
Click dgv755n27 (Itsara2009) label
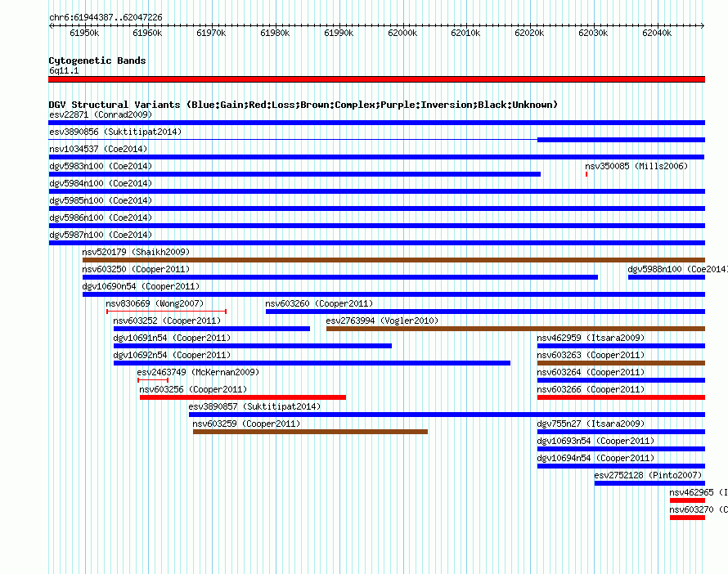pyautogui.click(x=591, y=424)
